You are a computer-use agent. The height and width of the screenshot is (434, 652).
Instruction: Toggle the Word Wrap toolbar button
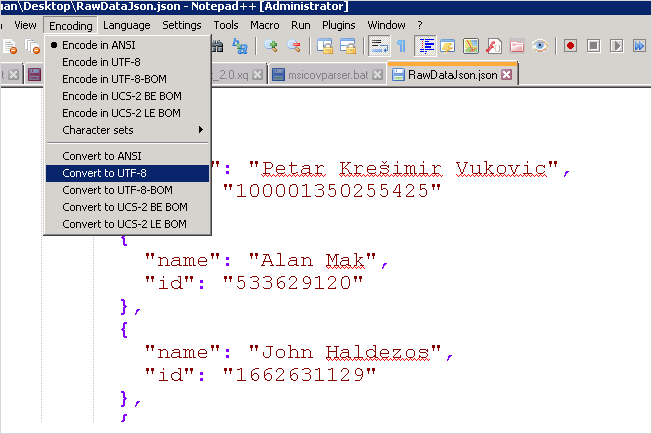coord(379,46)
